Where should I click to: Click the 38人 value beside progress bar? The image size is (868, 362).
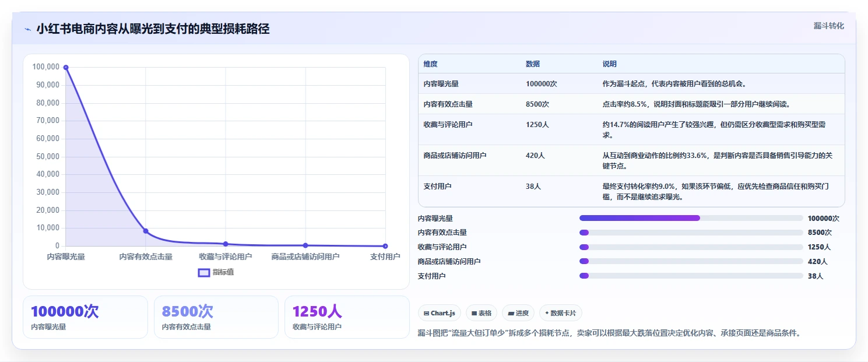click(x=816, y=276)
